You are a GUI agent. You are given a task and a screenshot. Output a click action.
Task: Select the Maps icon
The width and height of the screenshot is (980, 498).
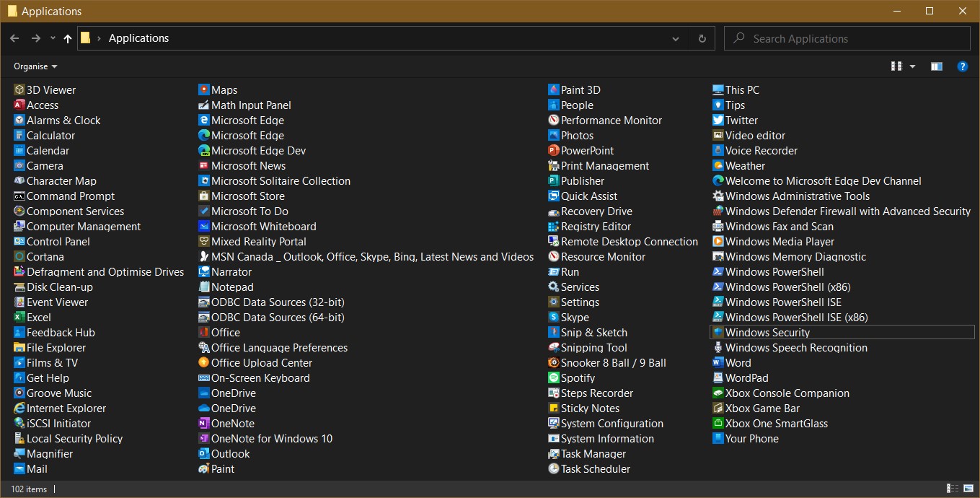click(x=204, y=90)
